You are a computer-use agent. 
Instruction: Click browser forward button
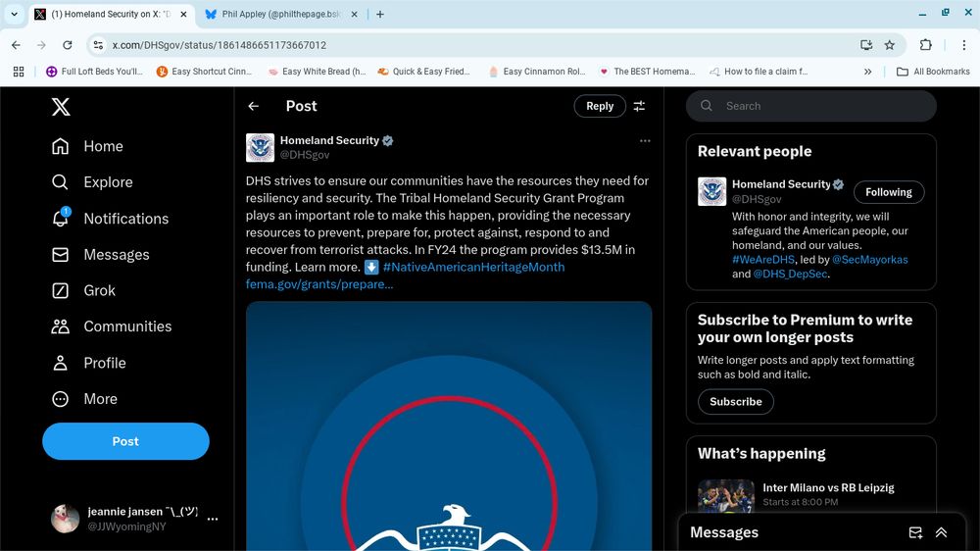(41, 45)
